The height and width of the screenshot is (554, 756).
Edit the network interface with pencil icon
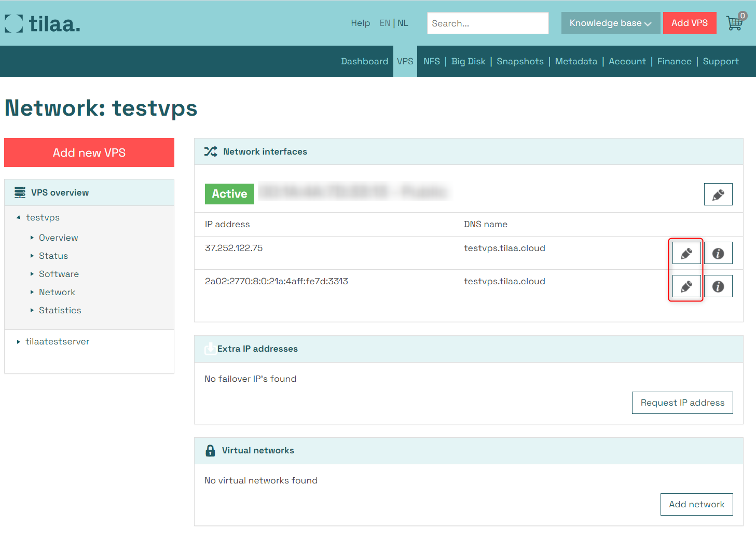[x=718, y=195]
